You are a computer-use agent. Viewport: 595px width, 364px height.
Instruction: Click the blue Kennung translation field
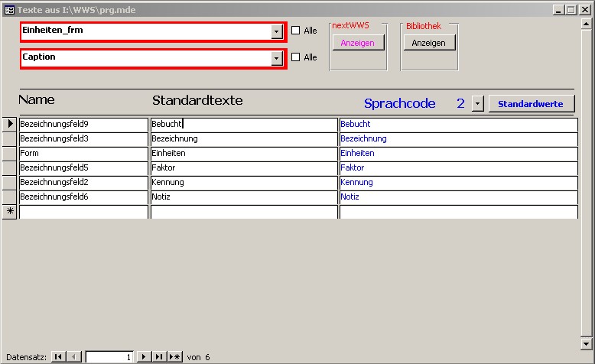pyautogui.click(x=457, y=182)
